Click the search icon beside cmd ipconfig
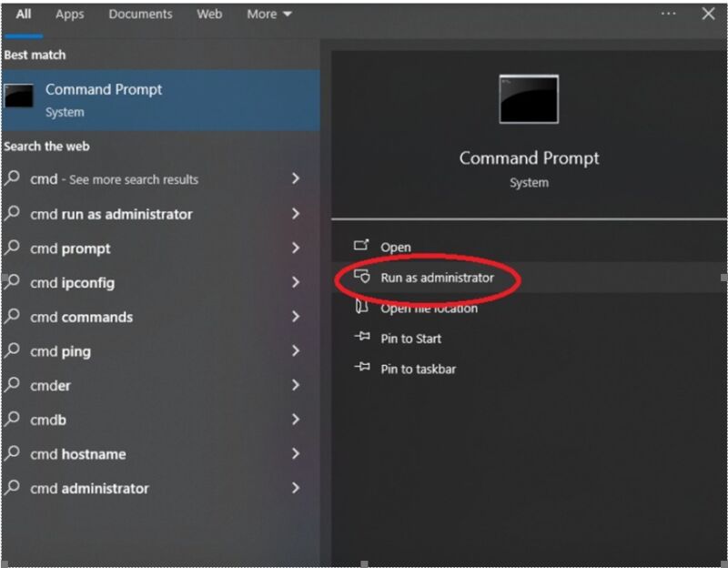This screenshot has height=568, width=728. [x=13, y=282]
